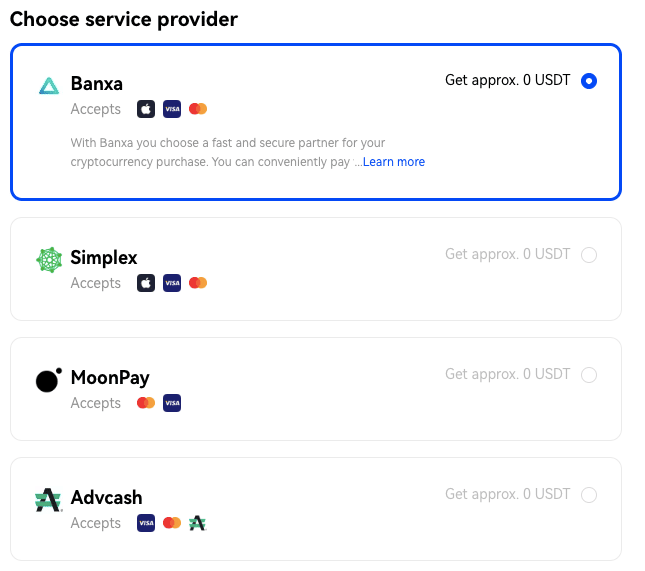The height and width of the screenshot is (571, 645).
Task: Click the MoonPay black circle logo
Action: tap(49, 379)
